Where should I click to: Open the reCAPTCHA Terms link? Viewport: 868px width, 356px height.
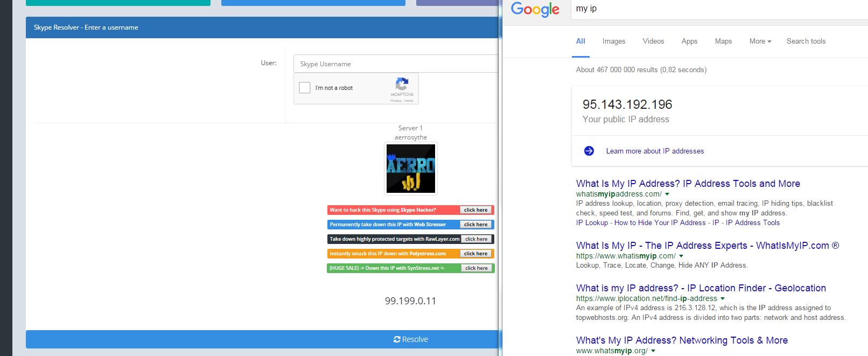[409, 101]
